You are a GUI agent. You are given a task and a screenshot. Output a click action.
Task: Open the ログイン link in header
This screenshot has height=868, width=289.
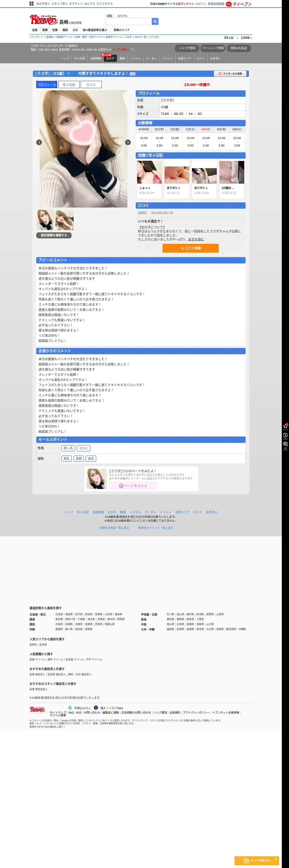click(201, 4)
